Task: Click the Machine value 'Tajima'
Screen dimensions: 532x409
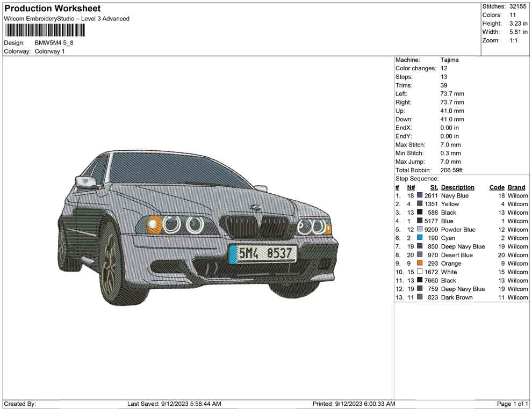Action: coord(450,60)
